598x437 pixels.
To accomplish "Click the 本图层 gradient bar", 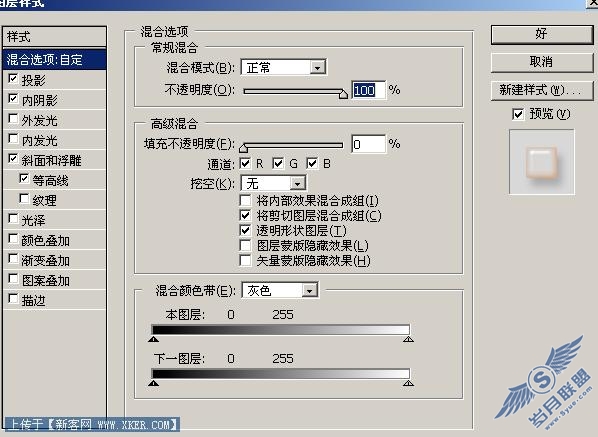I will (x=281, y=330).
